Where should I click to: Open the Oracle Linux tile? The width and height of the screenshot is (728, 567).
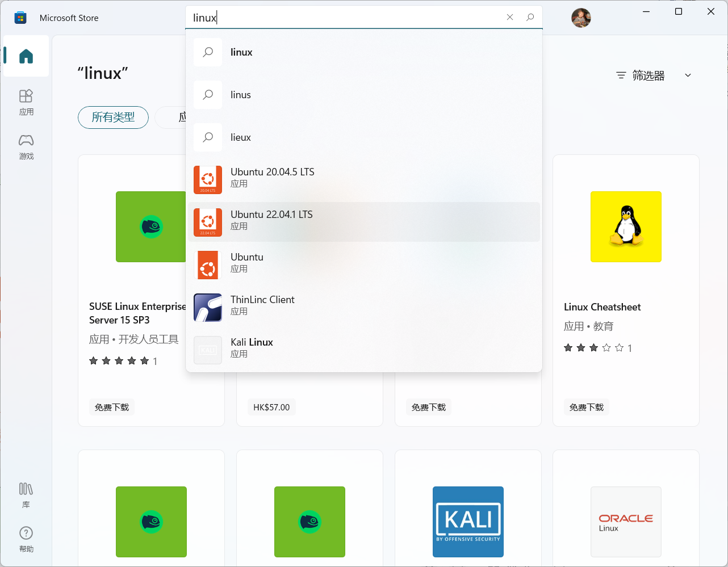(x=626, y=522)
